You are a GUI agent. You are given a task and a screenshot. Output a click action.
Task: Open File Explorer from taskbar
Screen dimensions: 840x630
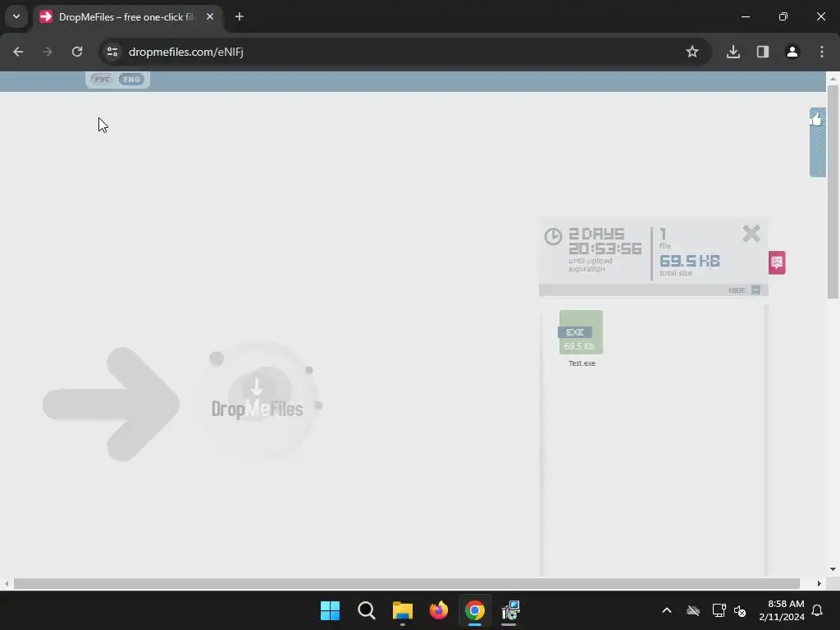[402, 610]
